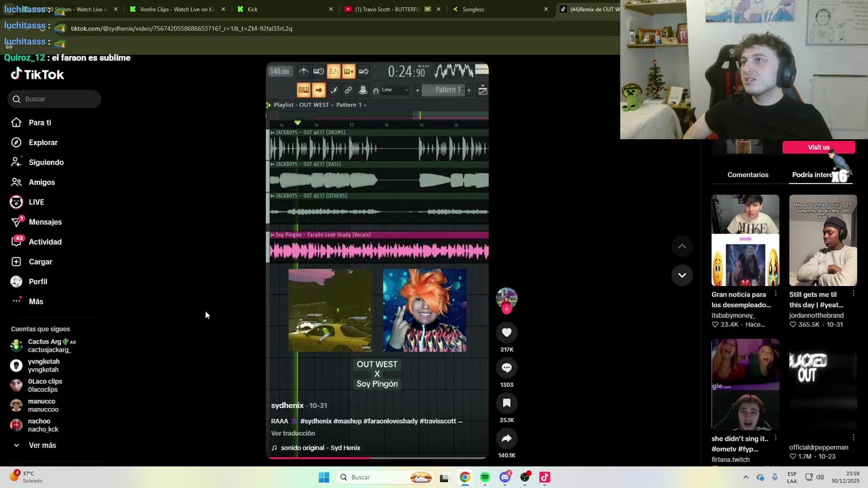Like the video with heart icon
The height and width of the screenshot is (488, 868).
tap(507, 332)
